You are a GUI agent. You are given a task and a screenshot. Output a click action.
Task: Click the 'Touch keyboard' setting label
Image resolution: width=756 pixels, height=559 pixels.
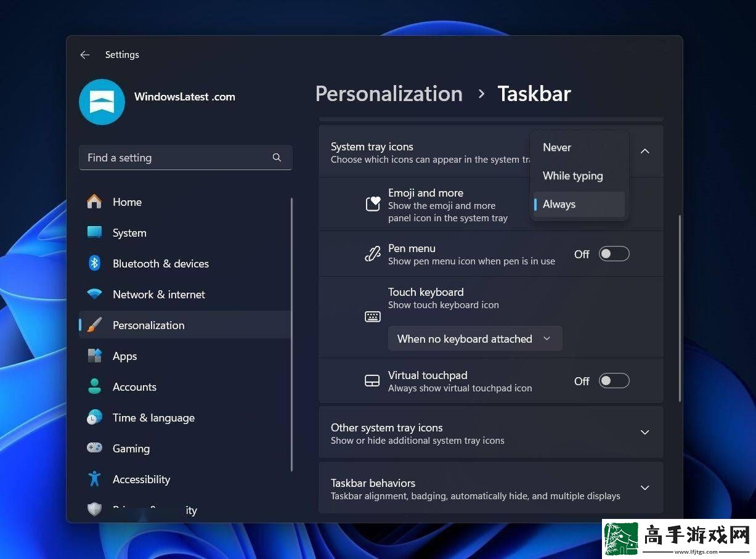click(x=426, y=292)
